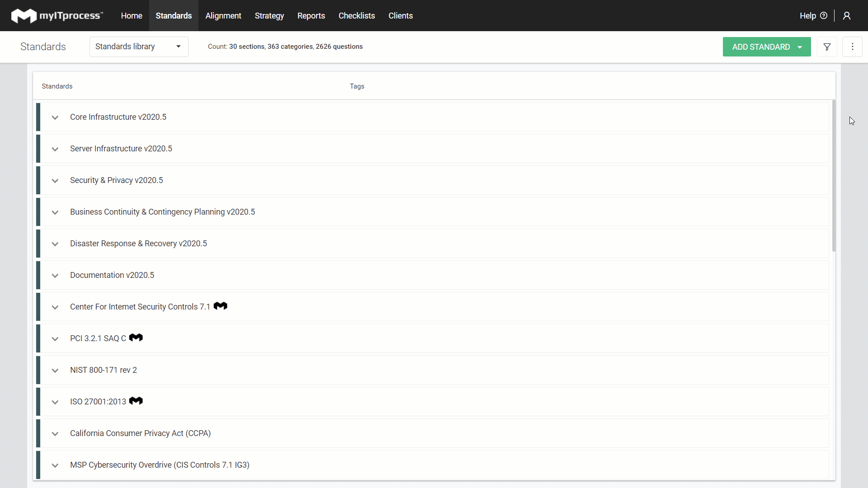Click the badge icon next to ISO 27001:2013
Viewport: 868px width, 488px height.
[136, 401]
